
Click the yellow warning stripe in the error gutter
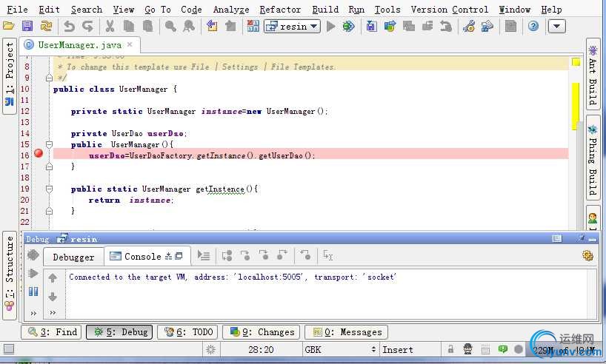pos(576,105)
